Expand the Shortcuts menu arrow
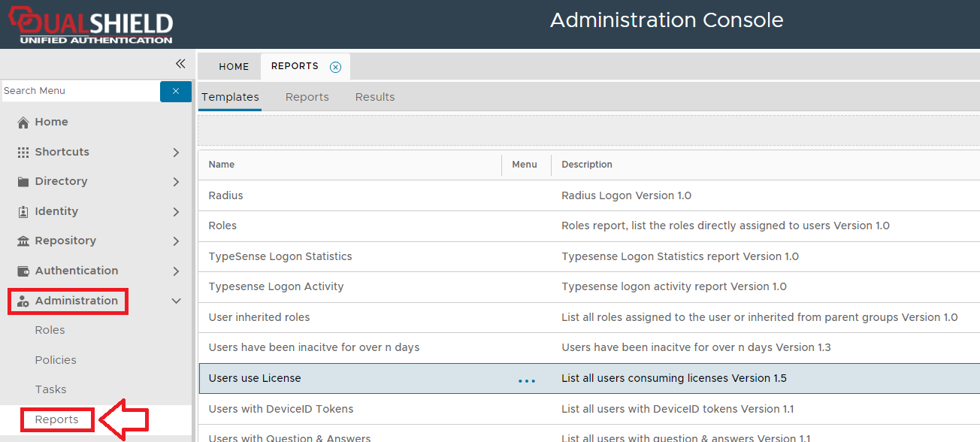This screenshot has width=980, height=442. click(x=176, y=153)
